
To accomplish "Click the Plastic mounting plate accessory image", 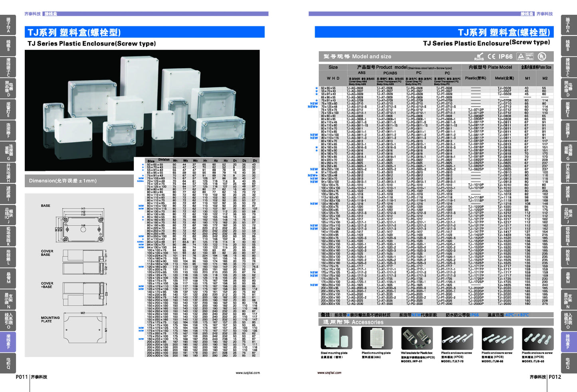I will click(376, 338).
